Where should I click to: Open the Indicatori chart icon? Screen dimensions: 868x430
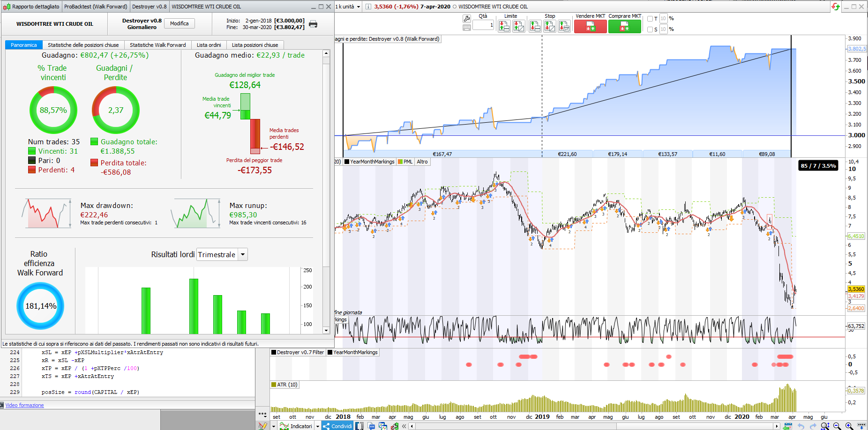pyautogui.click(x=284, y=426)
